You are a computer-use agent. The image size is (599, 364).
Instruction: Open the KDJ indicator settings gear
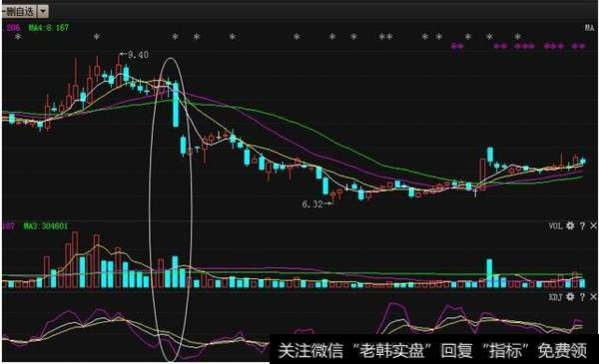click(x=570, y=296)
